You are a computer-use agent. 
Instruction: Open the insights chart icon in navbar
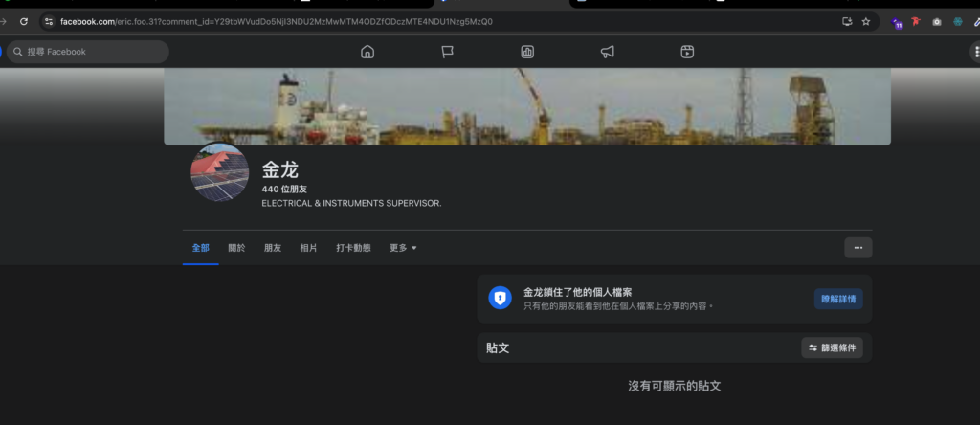pos(527,52)
